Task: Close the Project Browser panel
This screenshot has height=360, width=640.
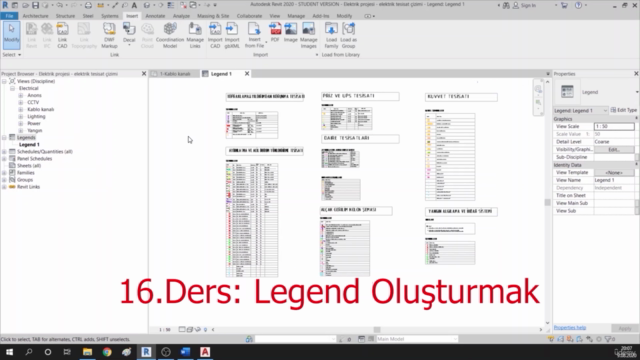Action: pos(144,73)
